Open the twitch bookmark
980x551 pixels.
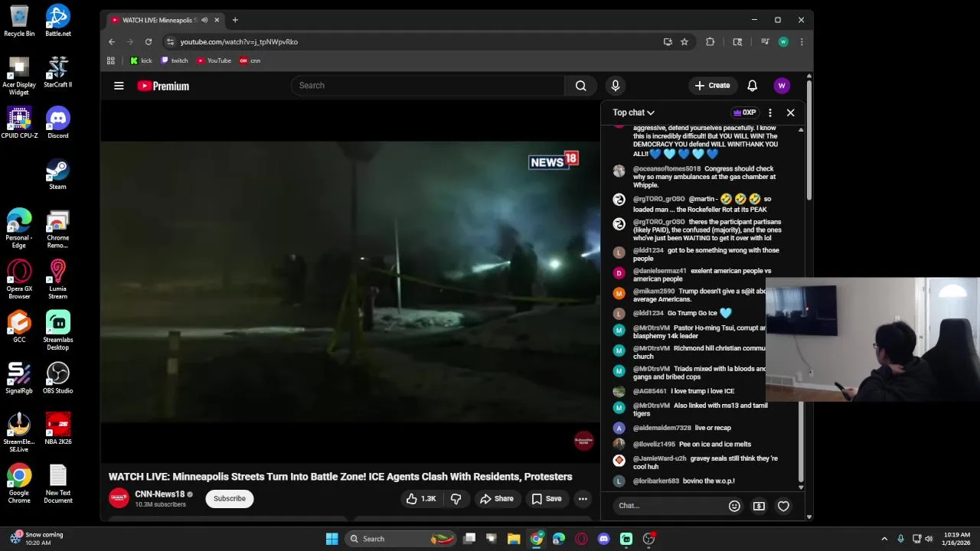[x=174, y=60]
